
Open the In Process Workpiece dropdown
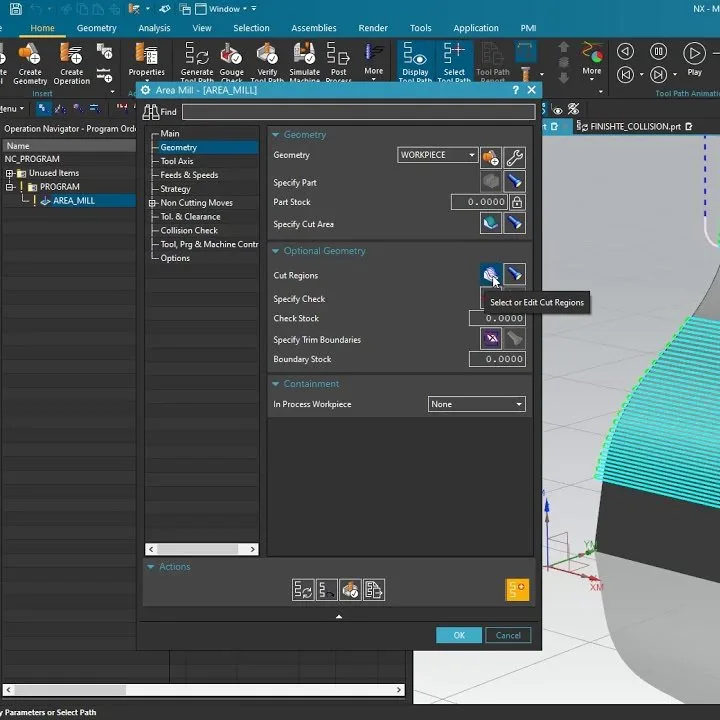pyautogui.click(x=477, y=404)
